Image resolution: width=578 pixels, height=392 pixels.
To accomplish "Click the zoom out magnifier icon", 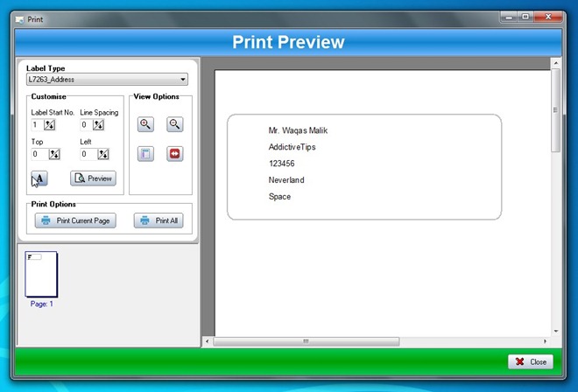I will 175,124.
